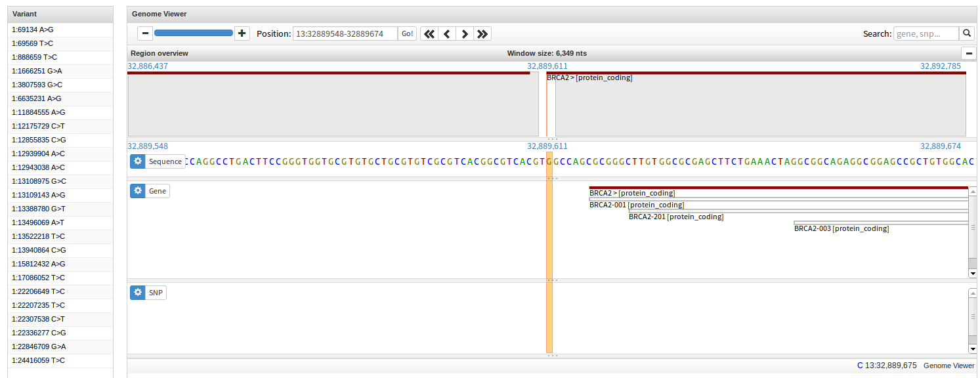
Task: Select variant 1:15812432 A>G
Action: click(60, 264)
